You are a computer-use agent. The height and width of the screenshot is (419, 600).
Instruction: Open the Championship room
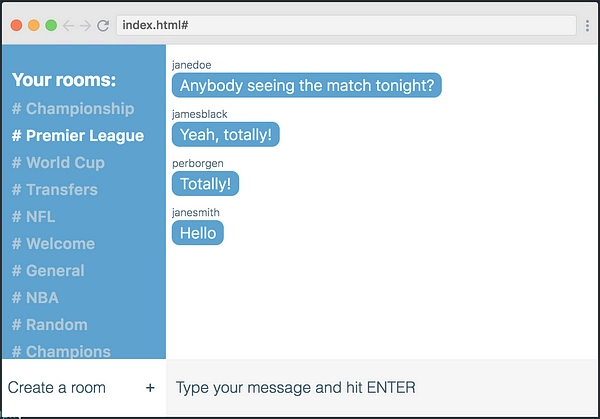(73, 109)
